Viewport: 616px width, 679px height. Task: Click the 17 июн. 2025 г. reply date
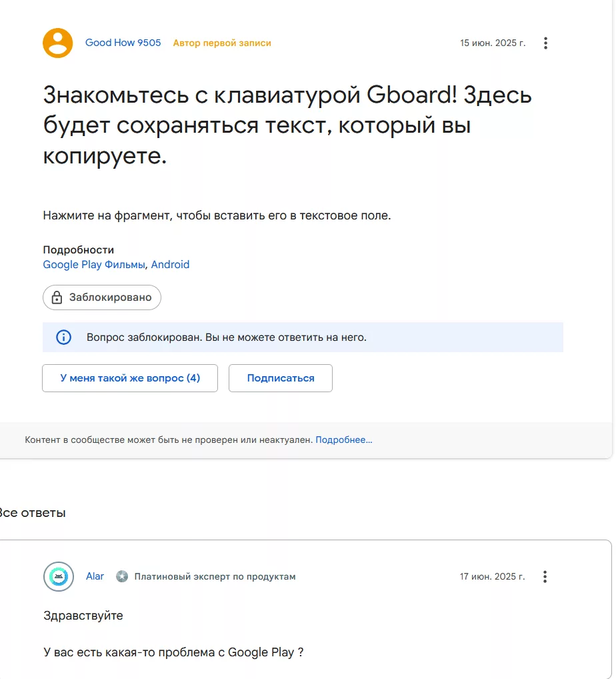(x=493, y=576)
